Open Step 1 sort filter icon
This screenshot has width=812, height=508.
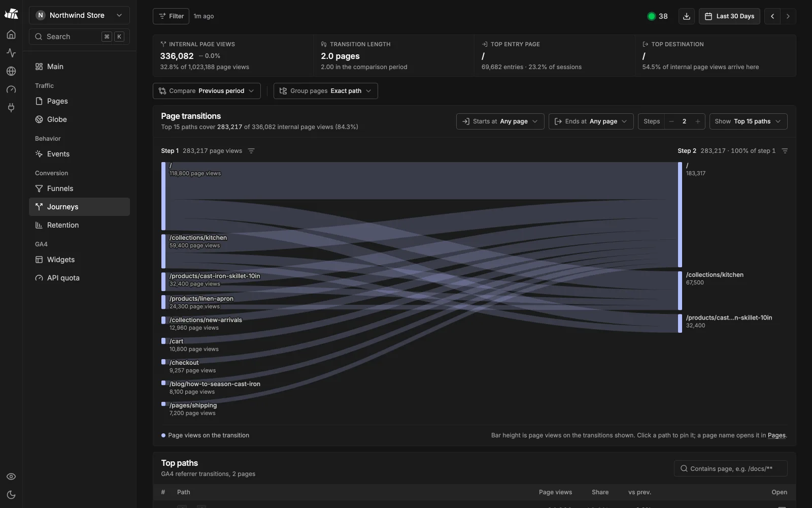pos(251,151)
